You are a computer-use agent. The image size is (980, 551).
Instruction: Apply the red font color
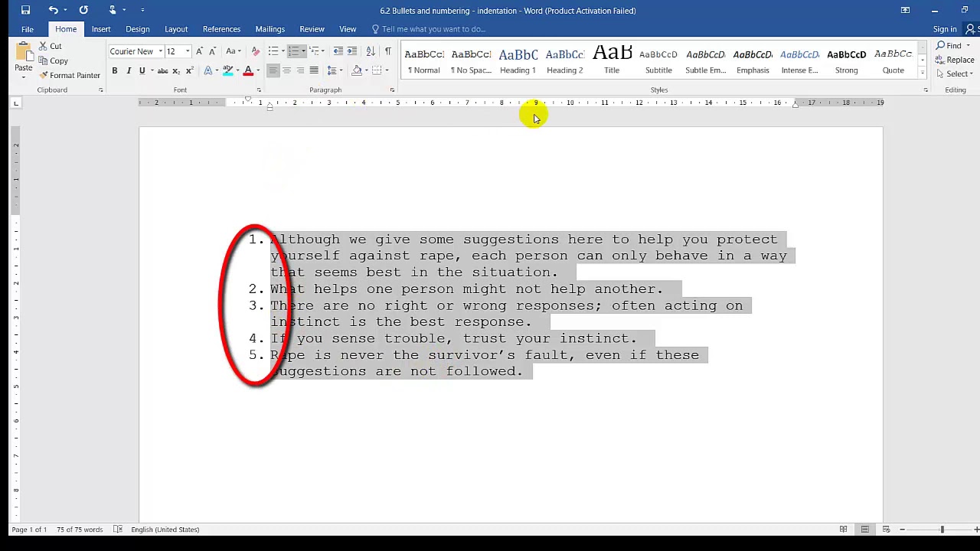(x=248, y=70)
